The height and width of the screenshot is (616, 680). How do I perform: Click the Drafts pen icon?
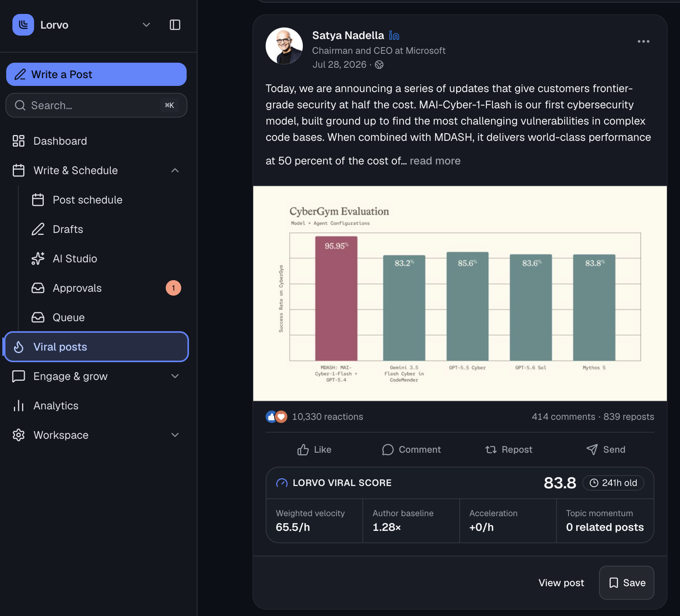(38, 229)
